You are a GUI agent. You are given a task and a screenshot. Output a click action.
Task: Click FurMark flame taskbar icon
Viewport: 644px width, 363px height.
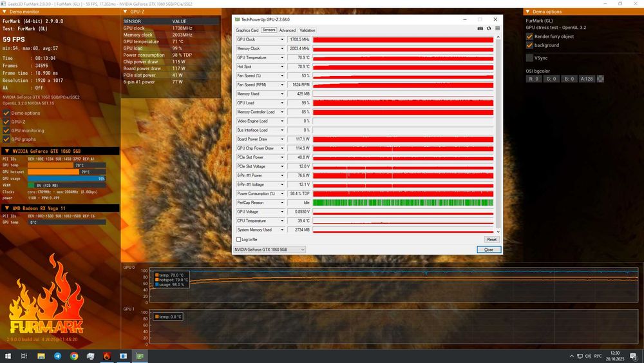pyautogui.click(x=107, y=356)
